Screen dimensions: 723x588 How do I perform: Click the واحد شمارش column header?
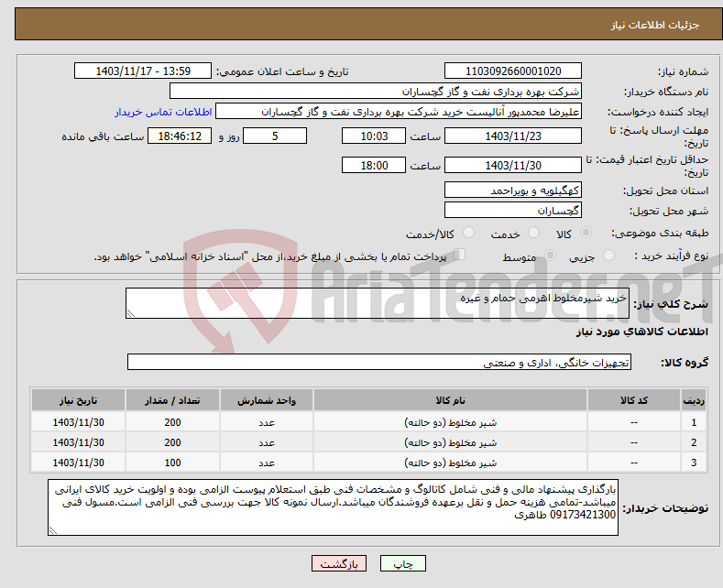click(x=267, y=400)
